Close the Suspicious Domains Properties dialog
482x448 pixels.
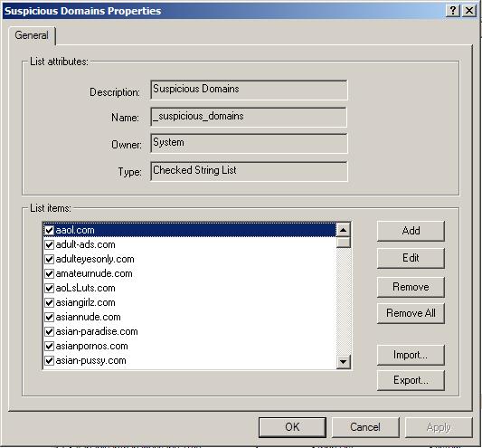[469, 11]
